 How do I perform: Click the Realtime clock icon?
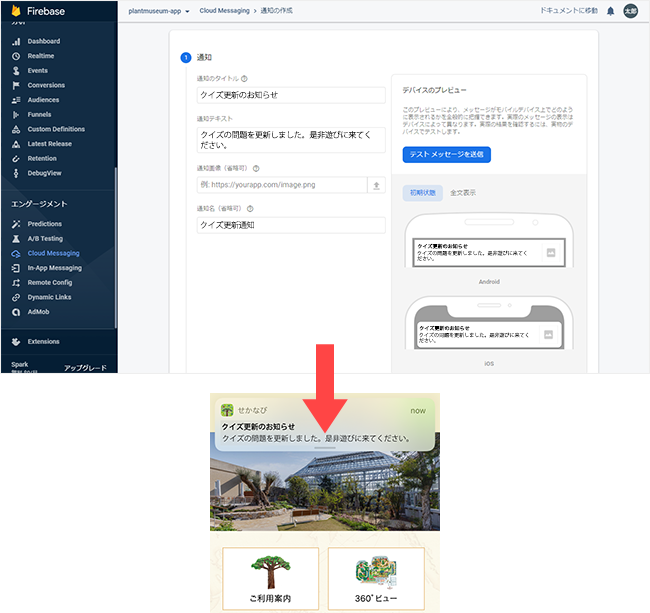[16, 56]
